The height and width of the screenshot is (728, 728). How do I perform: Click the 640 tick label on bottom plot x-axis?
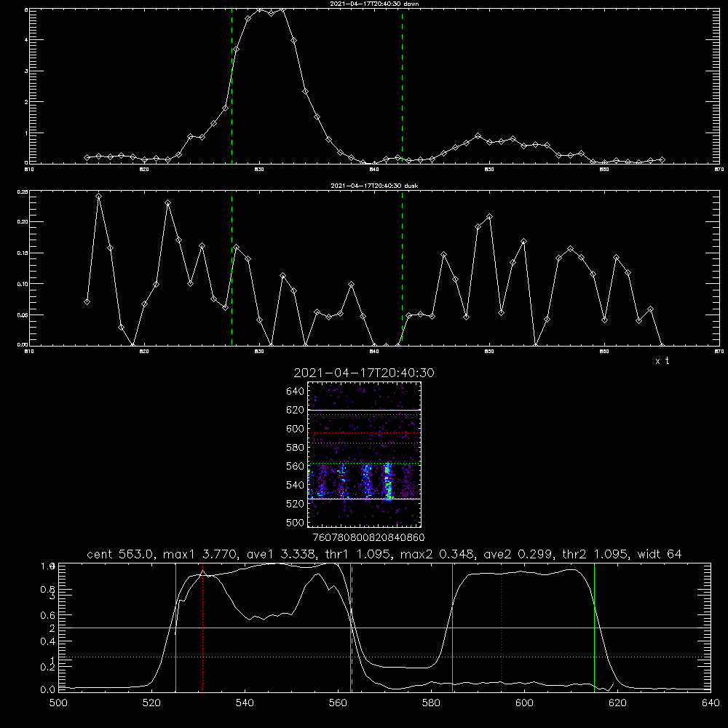(x=711, y=703)
